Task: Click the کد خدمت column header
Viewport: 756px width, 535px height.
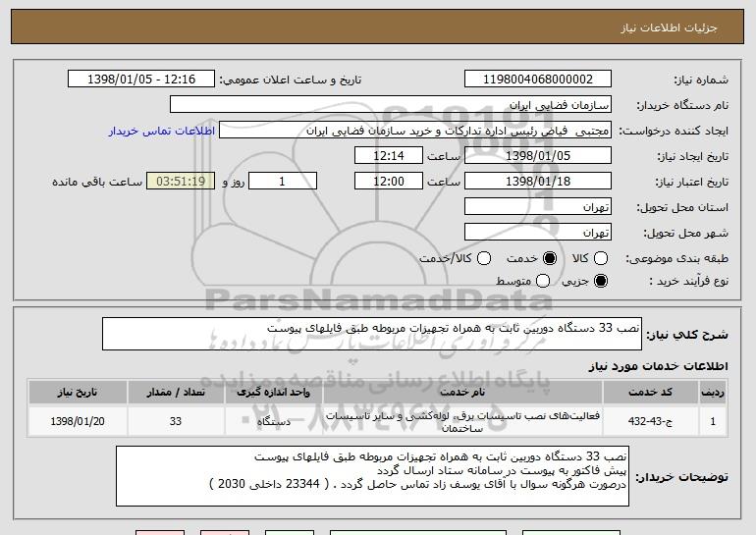Action: click(x=650, y=393)
